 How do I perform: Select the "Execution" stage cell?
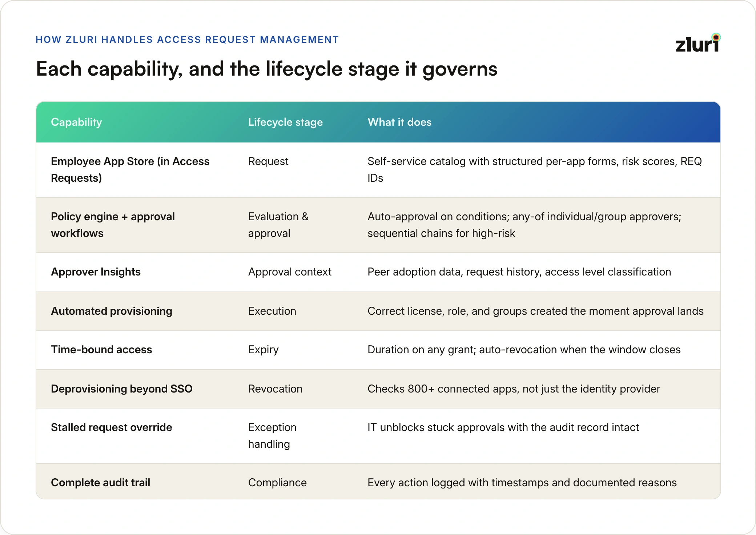pos(272,311)
